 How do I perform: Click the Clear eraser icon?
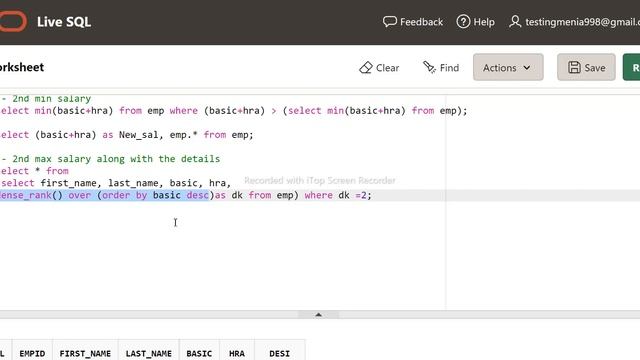click(x=366, y=67)
